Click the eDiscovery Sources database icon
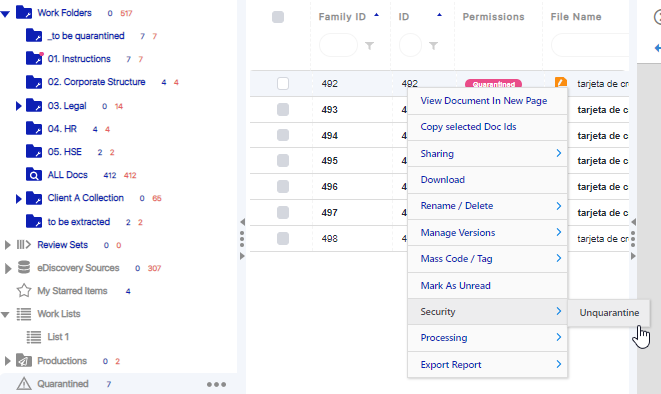 [24, 268]
